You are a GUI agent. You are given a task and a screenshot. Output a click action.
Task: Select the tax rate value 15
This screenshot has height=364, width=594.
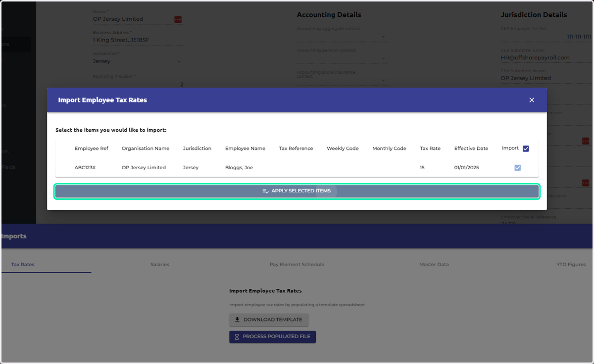click(x=422, y=168)
